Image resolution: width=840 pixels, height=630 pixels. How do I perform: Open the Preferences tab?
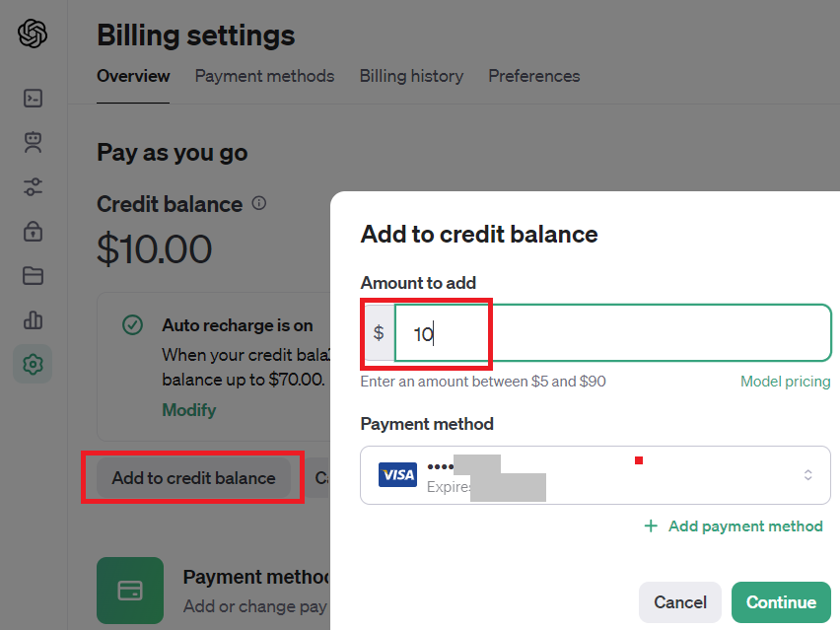tap(534, 76)
